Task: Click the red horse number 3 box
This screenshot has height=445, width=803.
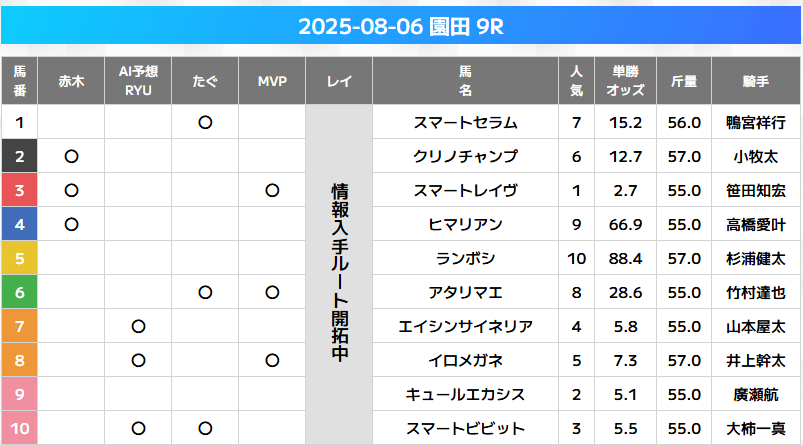Action: [x=19, y=190]
